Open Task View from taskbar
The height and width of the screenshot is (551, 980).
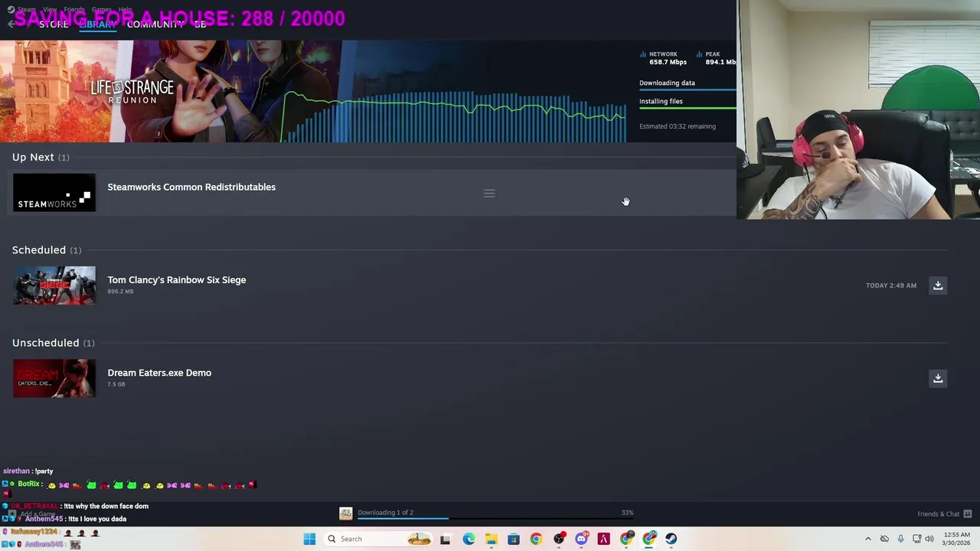click(x=445, y=539)
